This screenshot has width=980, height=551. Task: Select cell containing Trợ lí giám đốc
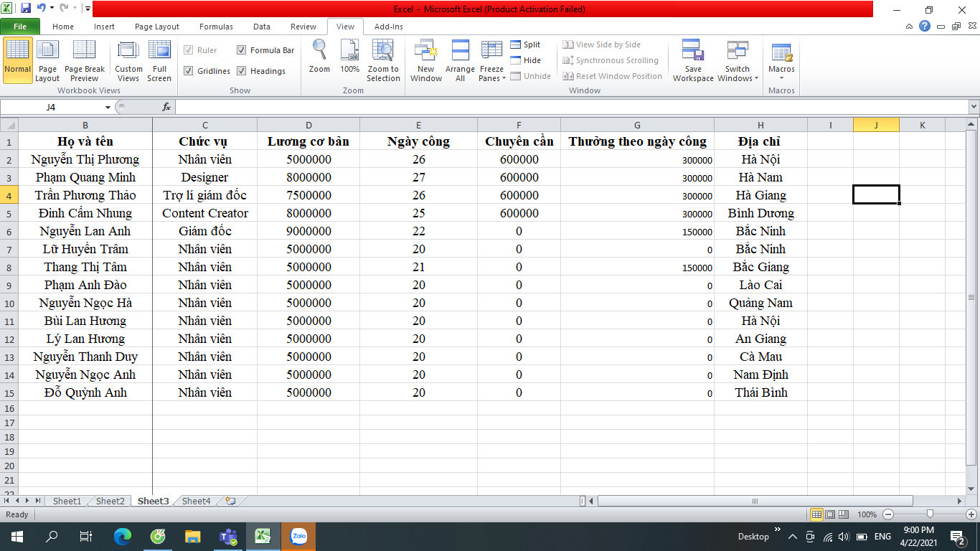(205, 195)
